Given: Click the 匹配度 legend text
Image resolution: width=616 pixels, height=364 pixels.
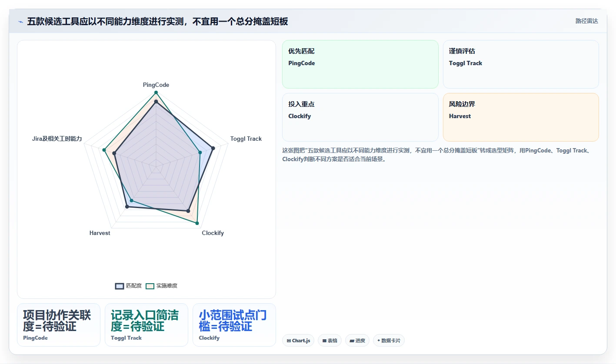Looking at the screenshot, I should pyautogui.click(x=134, y=286).
